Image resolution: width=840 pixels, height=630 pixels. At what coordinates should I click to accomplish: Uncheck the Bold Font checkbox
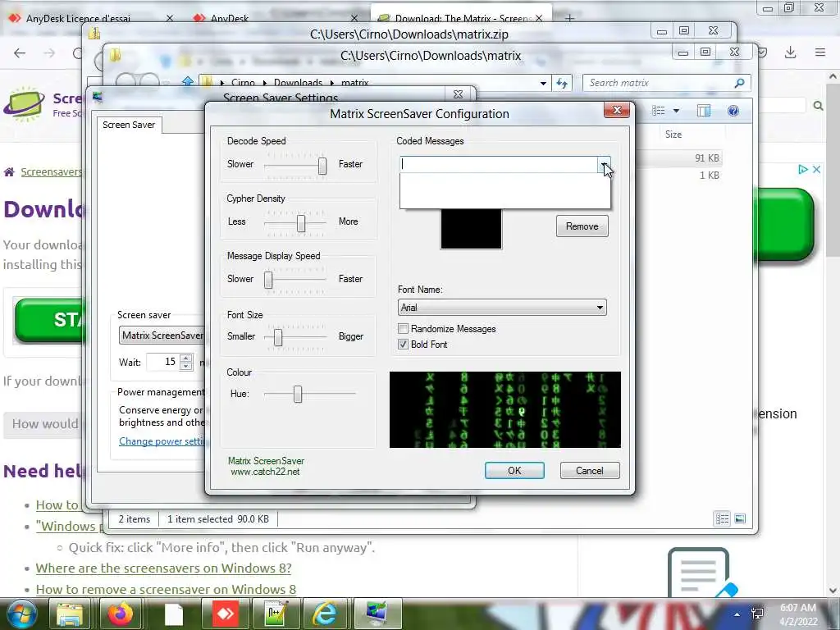[x=403, y=344]
